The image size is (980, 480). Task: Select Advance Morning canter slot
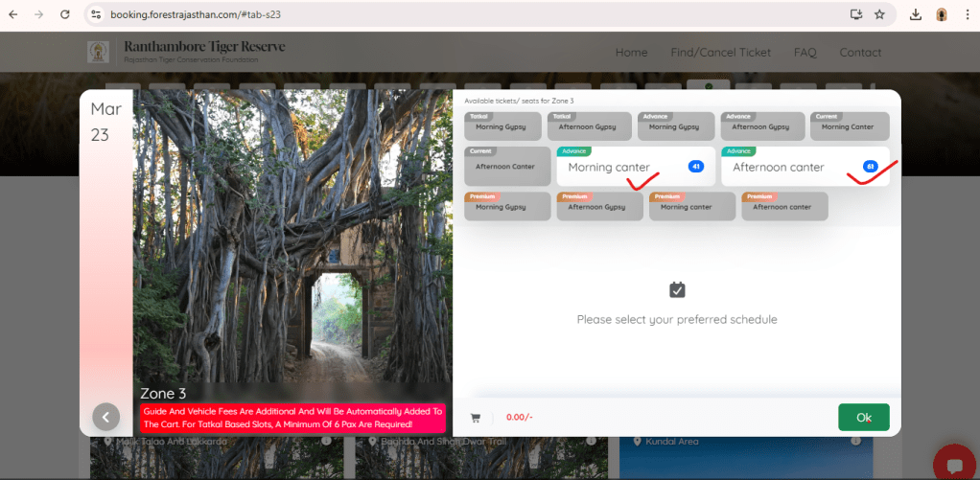click(x=636, y=167)
